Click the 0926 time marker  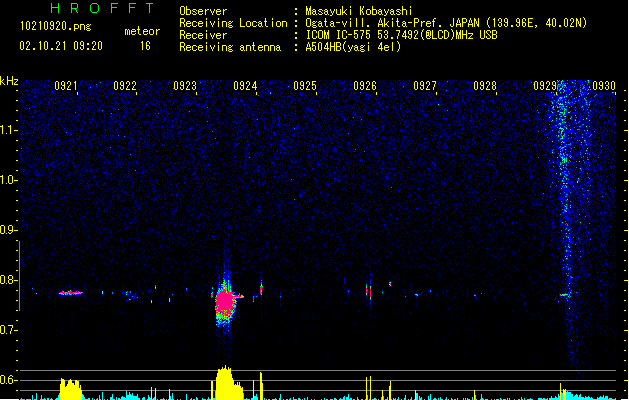pos(365,86)
